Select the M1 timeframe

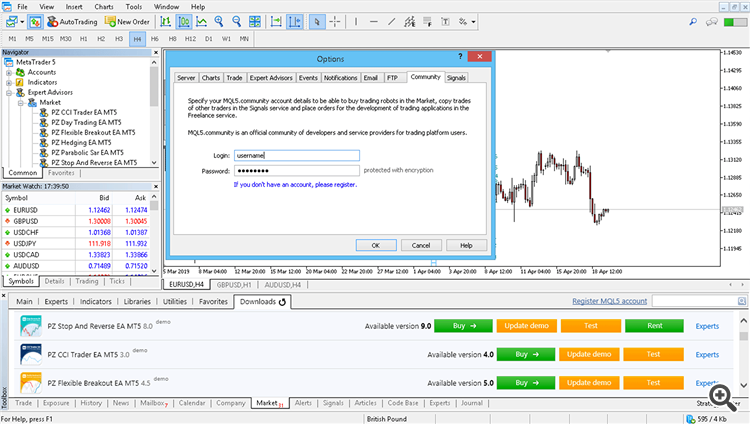pyautogui.click(x=12, y=39)
